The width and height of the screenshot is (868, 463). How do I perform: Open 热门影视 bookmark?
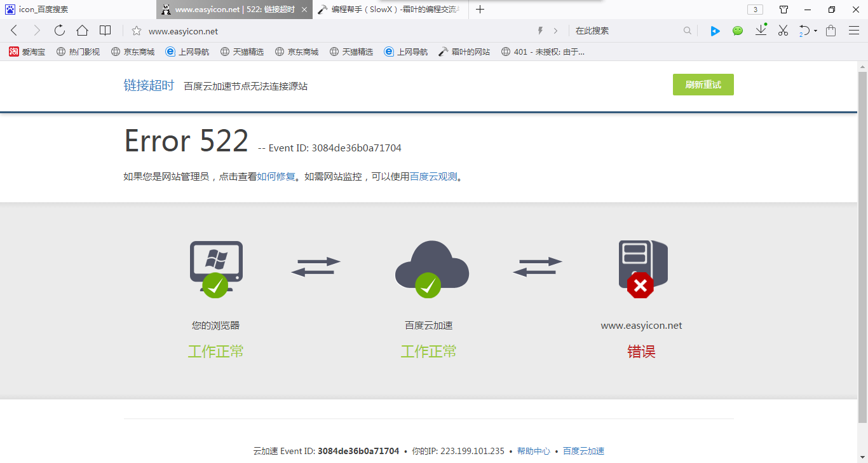(78, 52)
